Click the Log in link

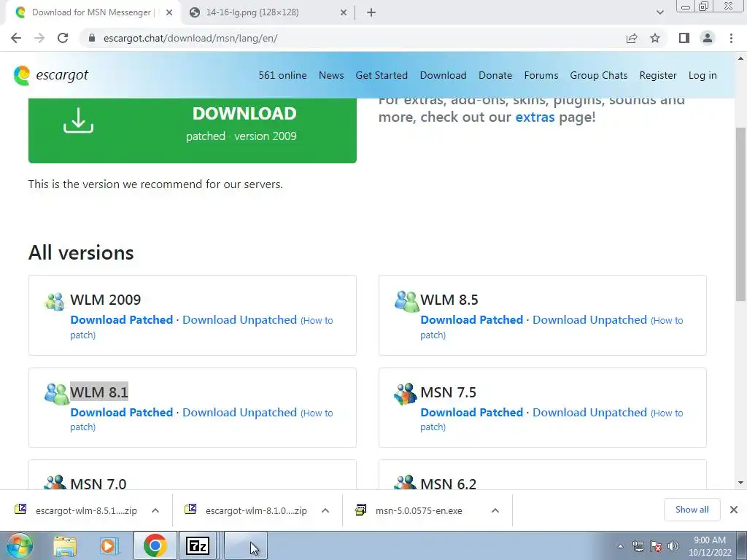coord(703,75)
